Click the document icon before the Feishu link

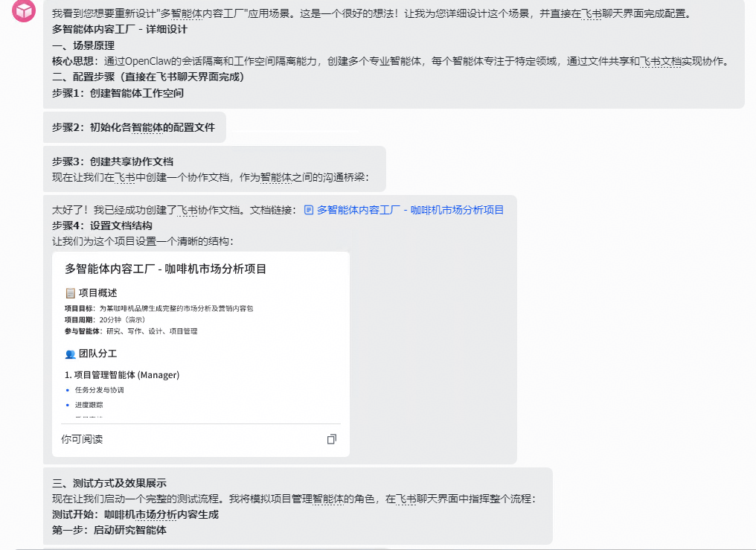click(309, 210)
